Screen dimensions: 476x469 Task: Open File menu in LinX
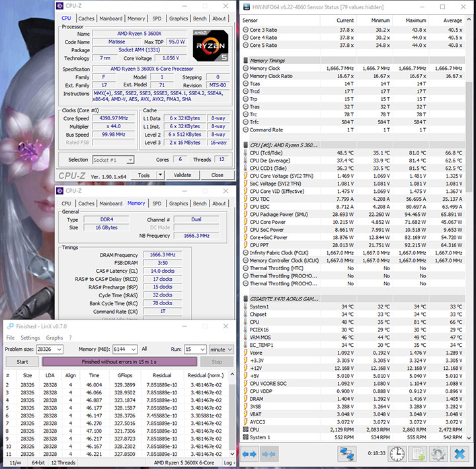click(x=11, y=338)
